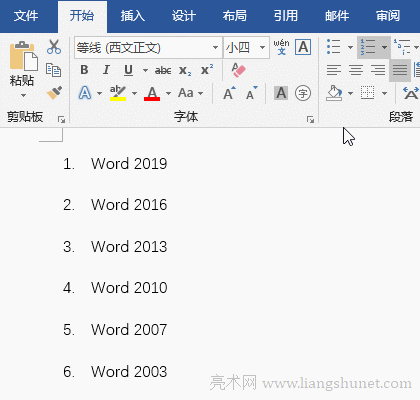
Task: Switch to the 审阅 tab
Action: [388, 16]
